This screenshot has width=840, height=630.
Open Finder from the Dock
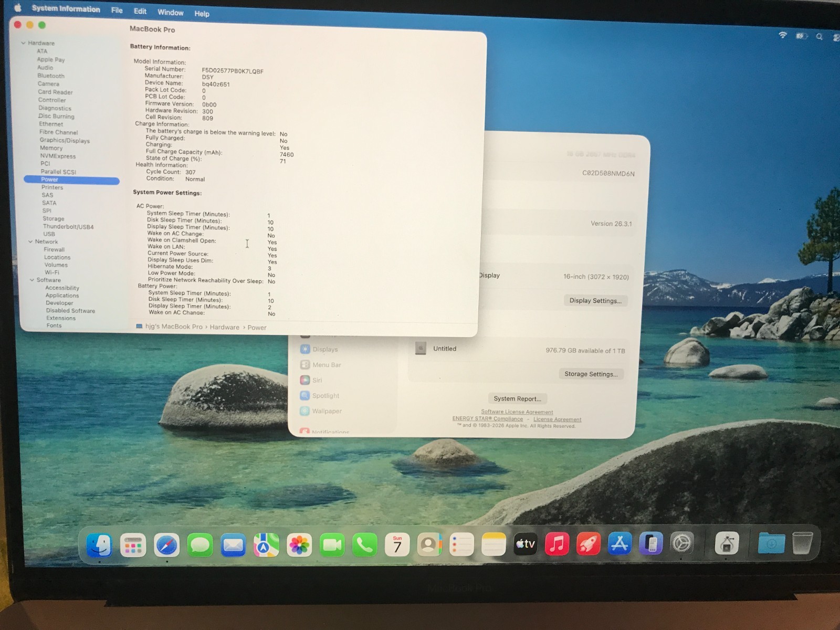[x=99, y=545]
